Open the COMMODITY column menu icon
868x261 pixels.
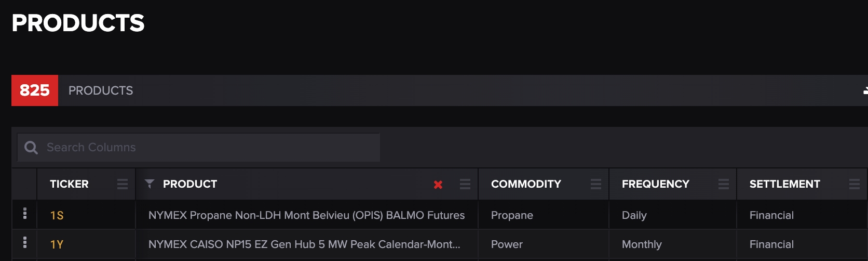point(596,184)
